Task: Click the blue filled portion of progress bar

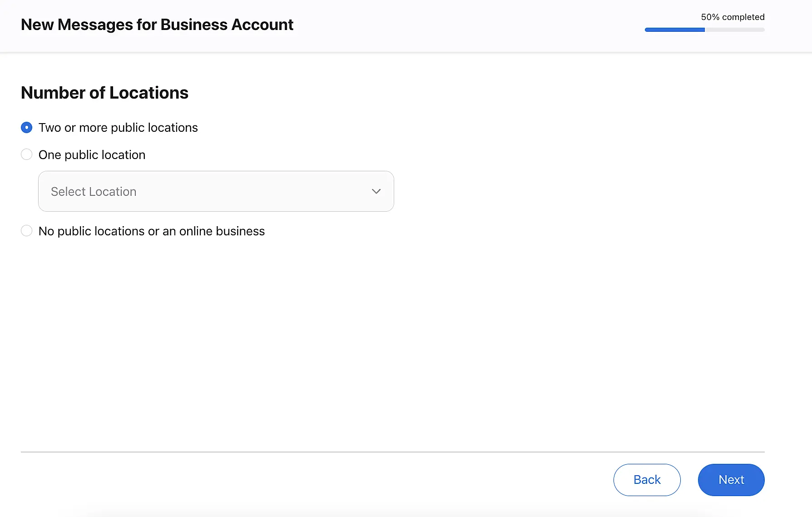Action: 674,30
